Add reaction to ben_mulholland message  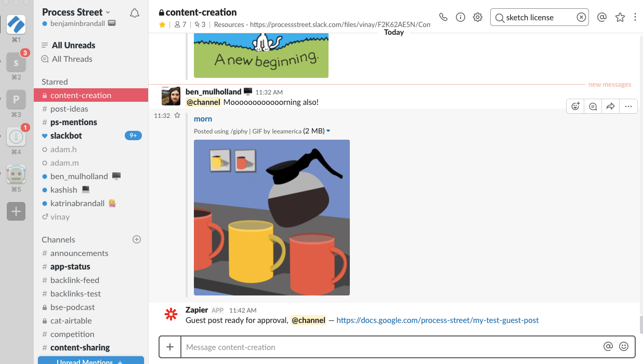pyautogui.click(x=575, y=106)
